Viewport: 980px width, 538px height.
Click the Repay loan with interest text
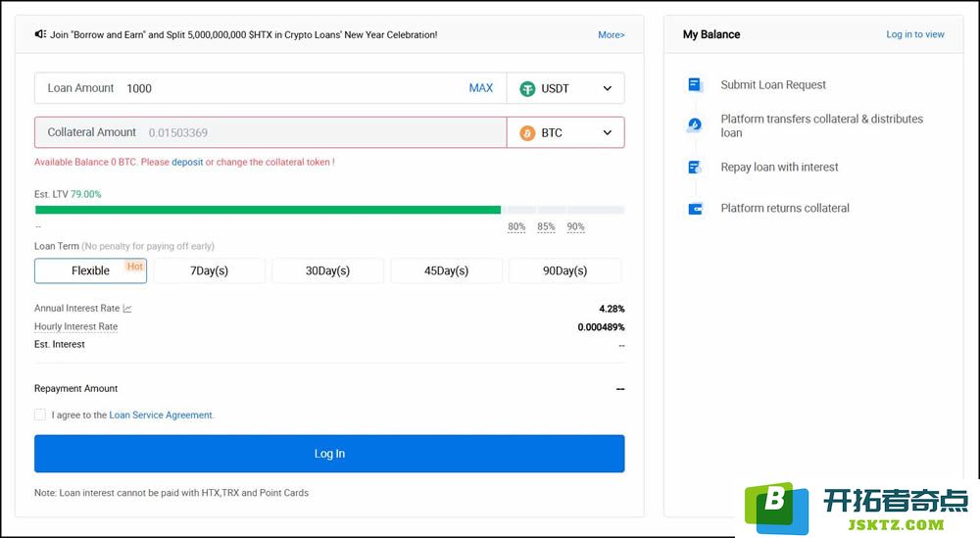pyautogui.click(x=779, y=167)
